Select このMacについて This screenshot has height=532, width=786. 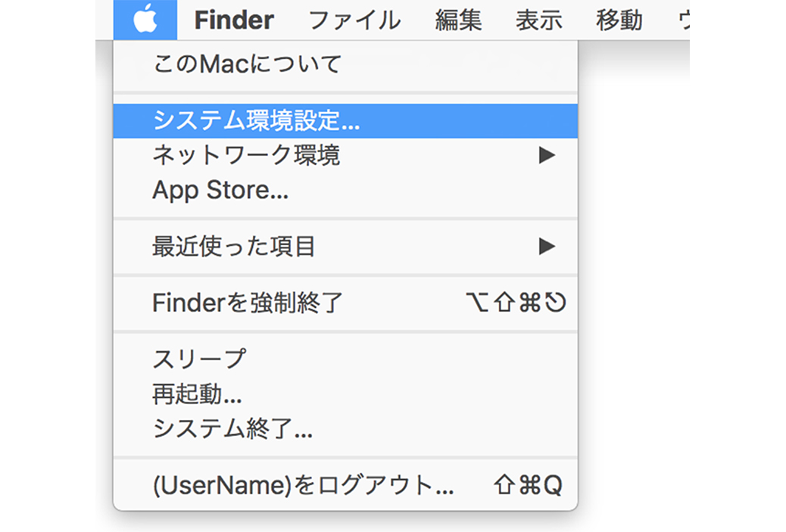[345, 64]
